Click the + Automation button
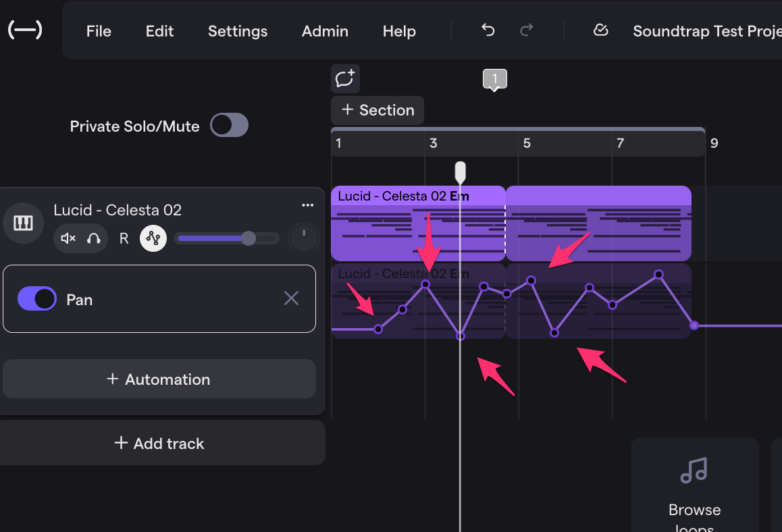782x532 pixels. coord(159,379)
